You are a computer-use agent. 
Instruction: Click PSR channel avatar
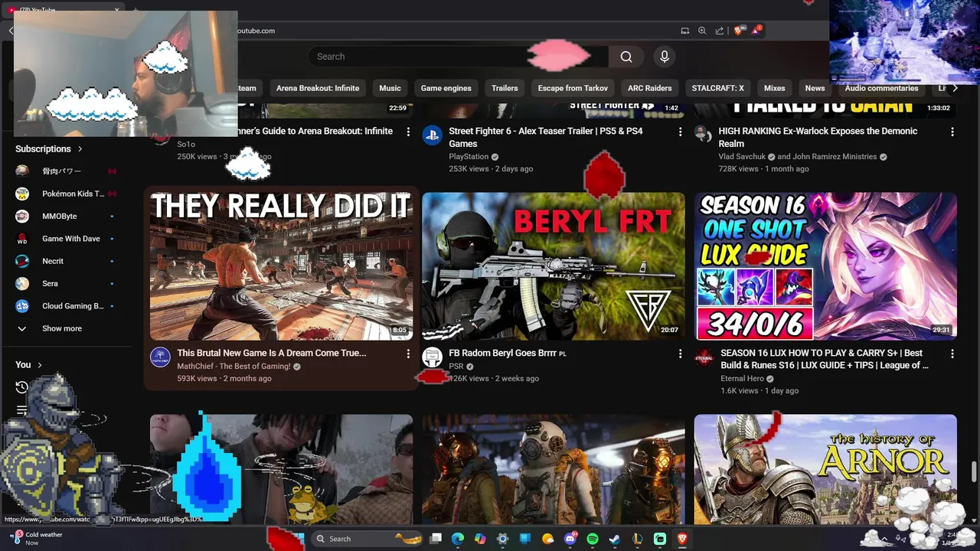coord(432,357)
